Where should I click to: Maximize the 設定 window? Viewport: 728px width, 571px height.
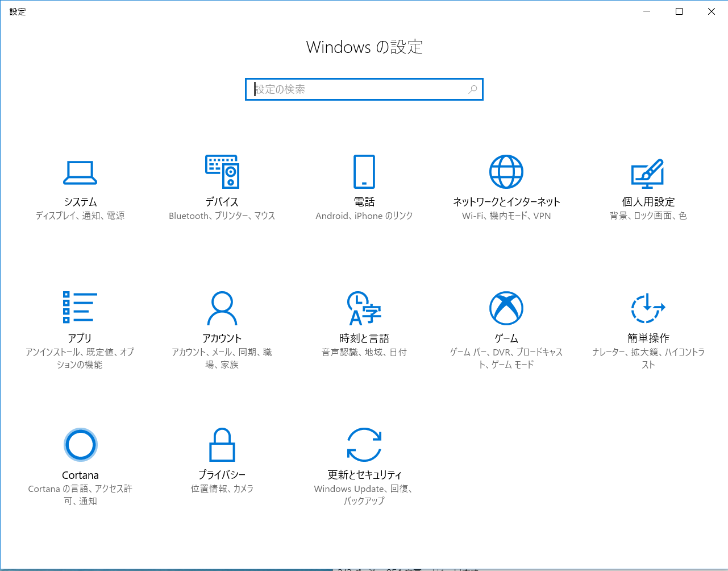tap(679, 11)
